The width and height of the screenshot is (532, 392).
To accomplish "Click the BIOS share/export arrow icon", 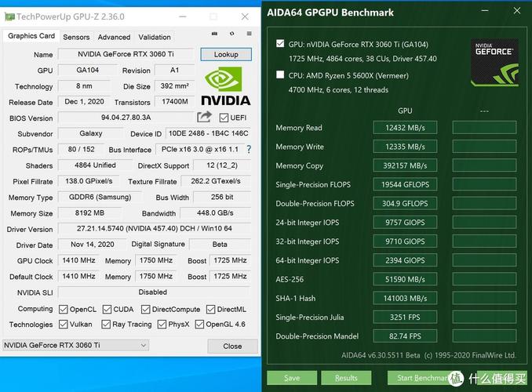I will 204,117.
